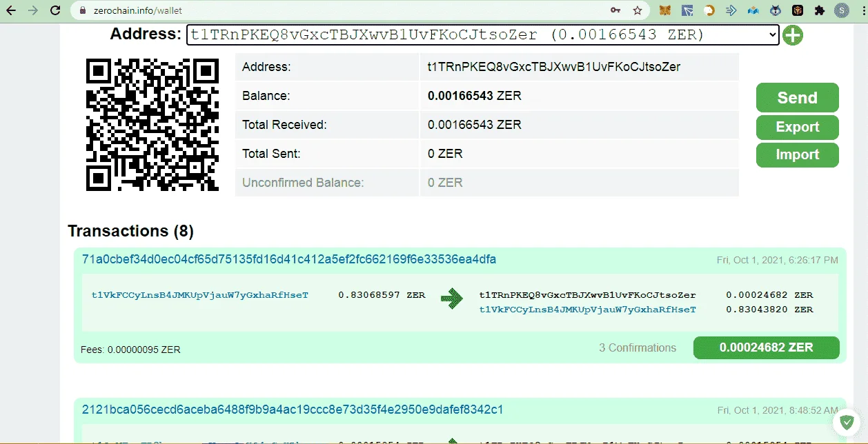Open the wolf head extension
Viewport: 868px width, 444px height.
(x=776, y=11)
